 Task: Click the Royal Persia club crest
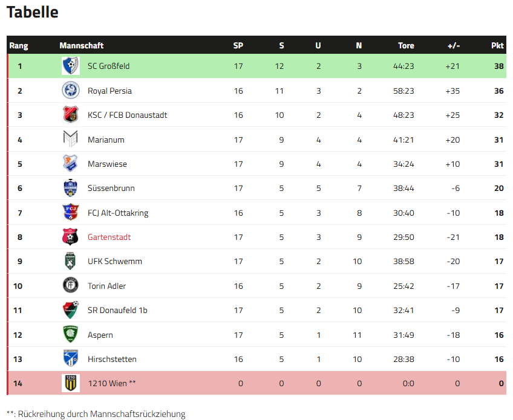point(70,91)
